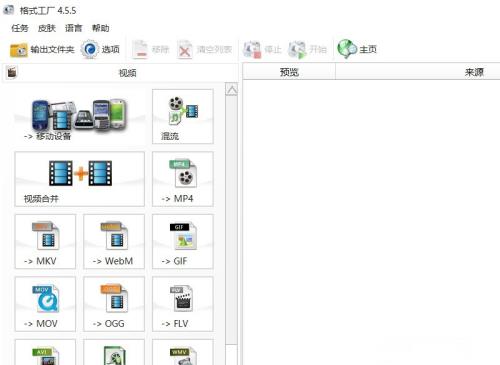Collapse the 视频 category header
This screenshot has height=365, width=500.
pyautogui.click(x=121, y=72)
